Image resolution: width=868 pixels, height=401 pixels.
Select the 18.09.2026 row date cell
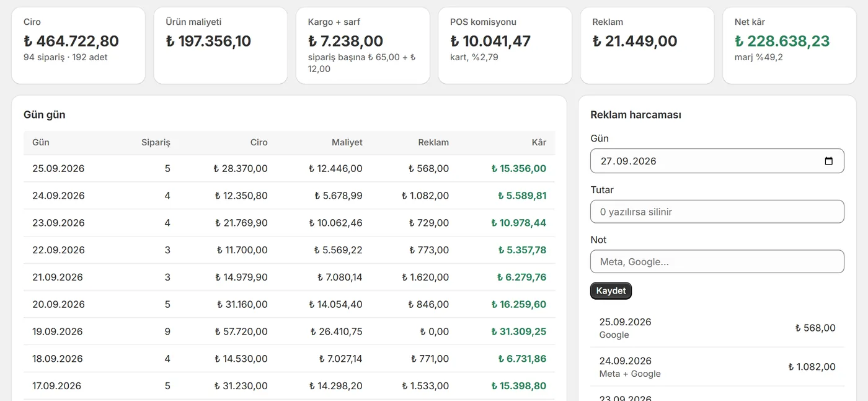(x=58, y=359)
